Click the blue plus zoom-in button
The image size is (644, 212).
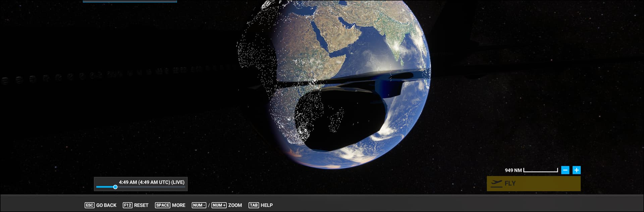(576, 170)
